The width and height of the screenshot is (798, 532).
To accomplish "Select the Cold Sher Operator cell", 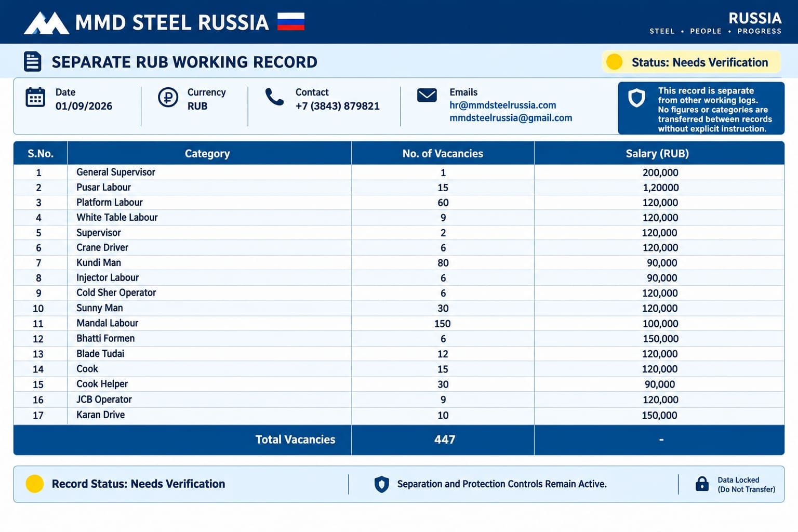I will (209, 293).
